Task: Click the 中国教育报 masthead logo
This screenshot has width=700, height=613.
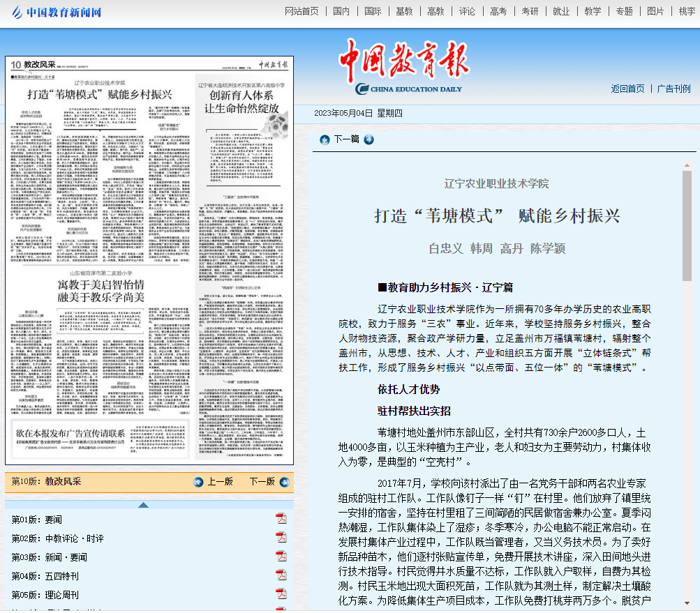Action: point(403,66)
